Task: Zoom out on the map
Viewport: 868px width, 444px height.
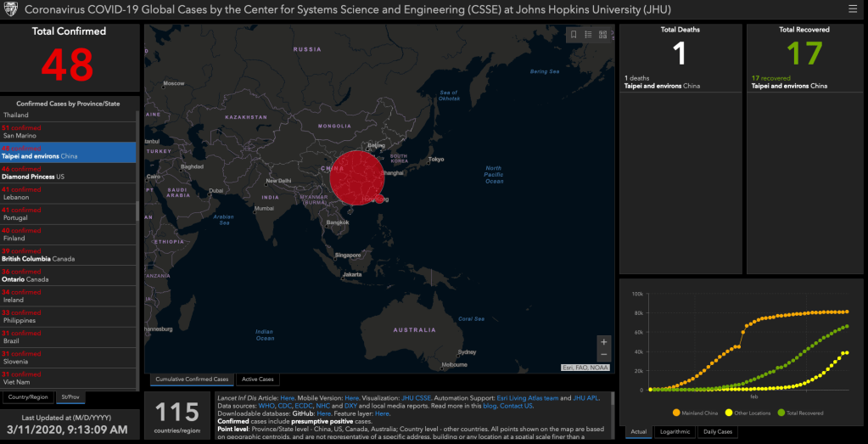Action: (603, 354)
